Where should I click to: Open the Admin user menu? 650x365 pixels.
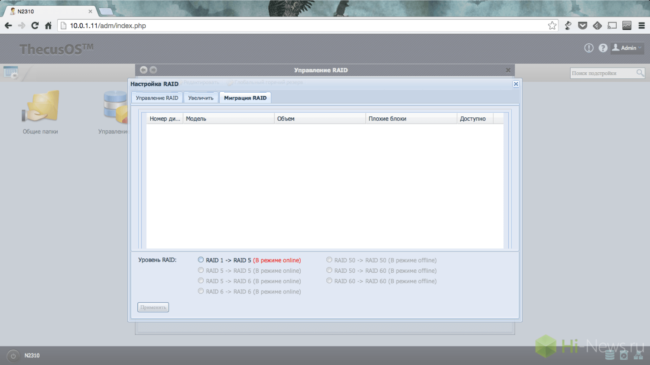click(627, 48)
